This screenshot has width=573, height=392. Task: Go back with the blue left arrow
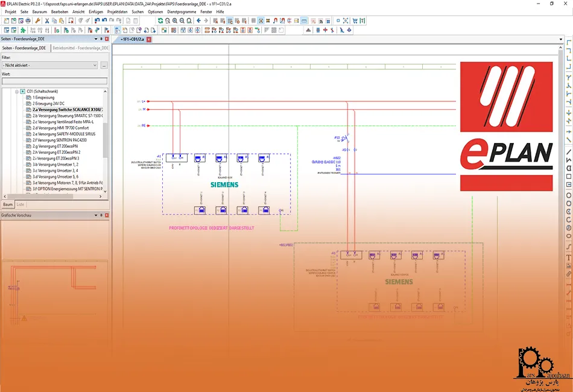[x=199, y=21]
